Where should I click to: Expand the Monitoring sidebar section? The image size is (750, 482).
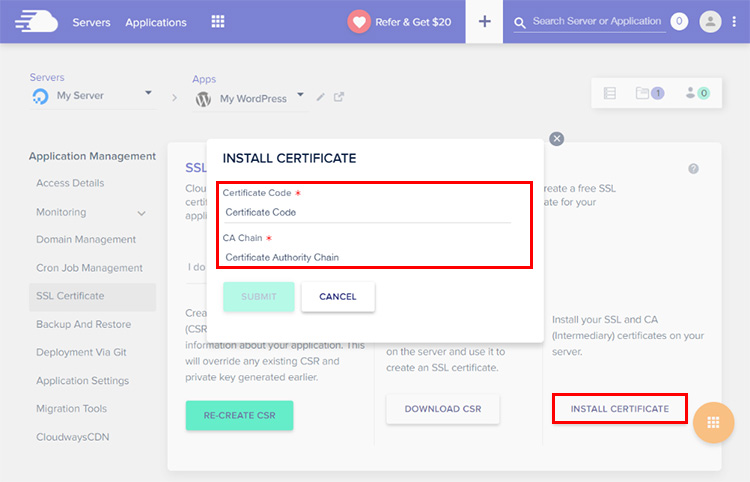[x=141, y=213]
